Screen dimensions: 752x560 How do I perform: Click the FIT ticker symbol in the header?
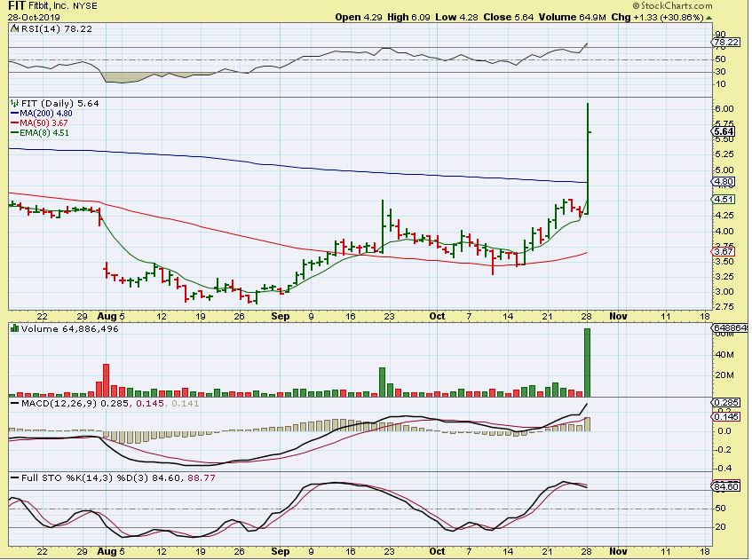click(17, 5)
